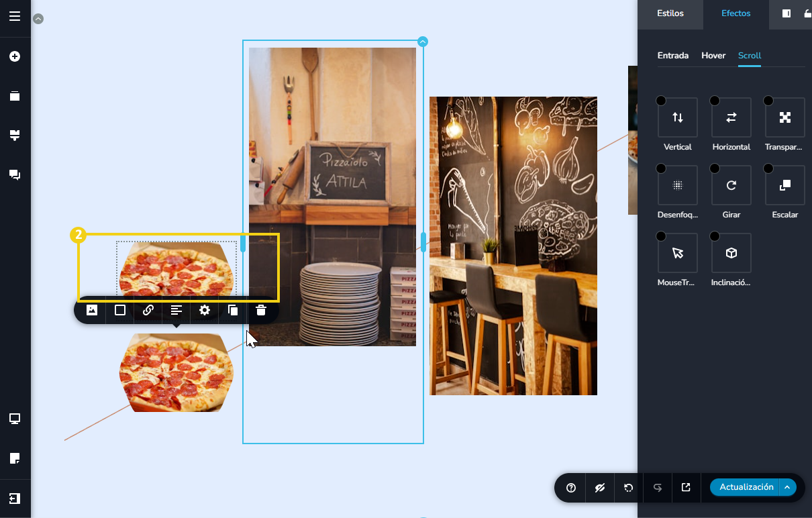Image resolution: width=812 pixels, height=518 pixels.
Task: Collapse the top bar chevron circle
Action: point(38,19)
